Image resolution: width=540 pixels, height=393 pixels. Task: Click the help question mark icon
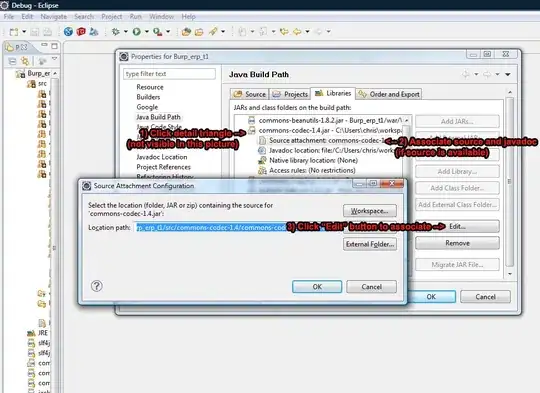(x=96, y=286)
